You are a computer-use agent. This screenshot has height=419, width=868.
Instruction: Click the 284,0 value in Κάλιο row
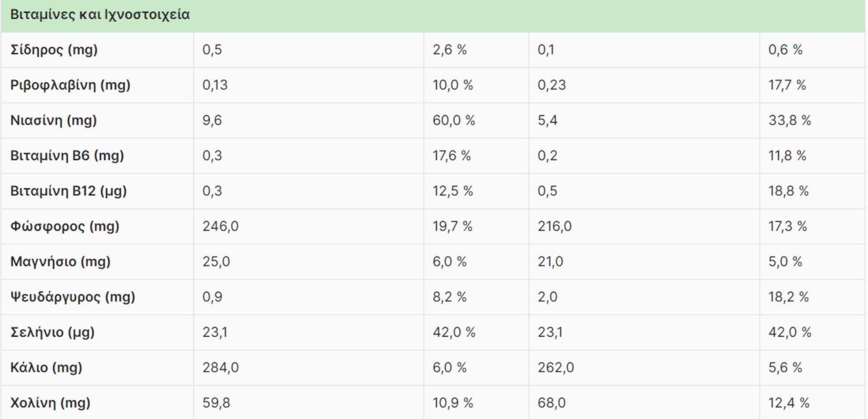point(220,367)
